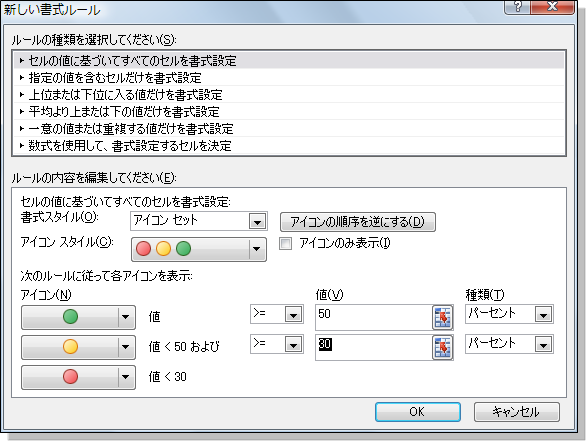Image resolution: width=586 pixels, height=441 pixels.
Task: Click アイコンの順序を逆にする button
Action: point(358,222)
